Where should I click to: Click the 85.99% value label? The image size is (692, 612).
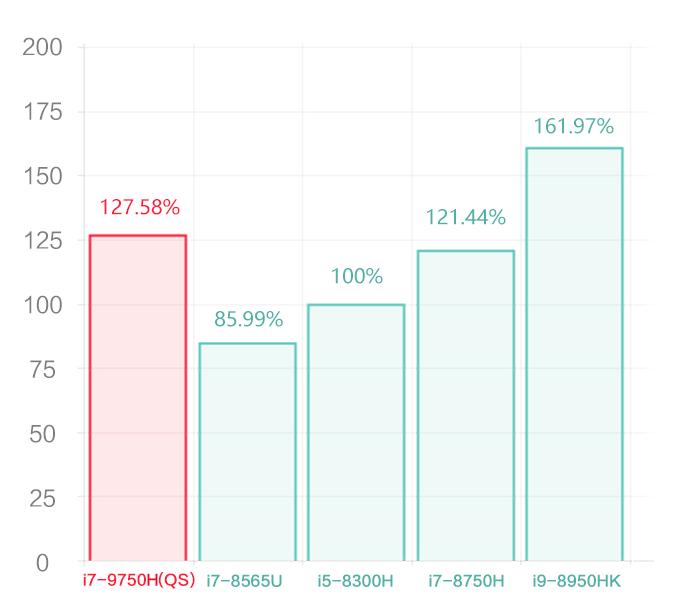click(248, 320)
